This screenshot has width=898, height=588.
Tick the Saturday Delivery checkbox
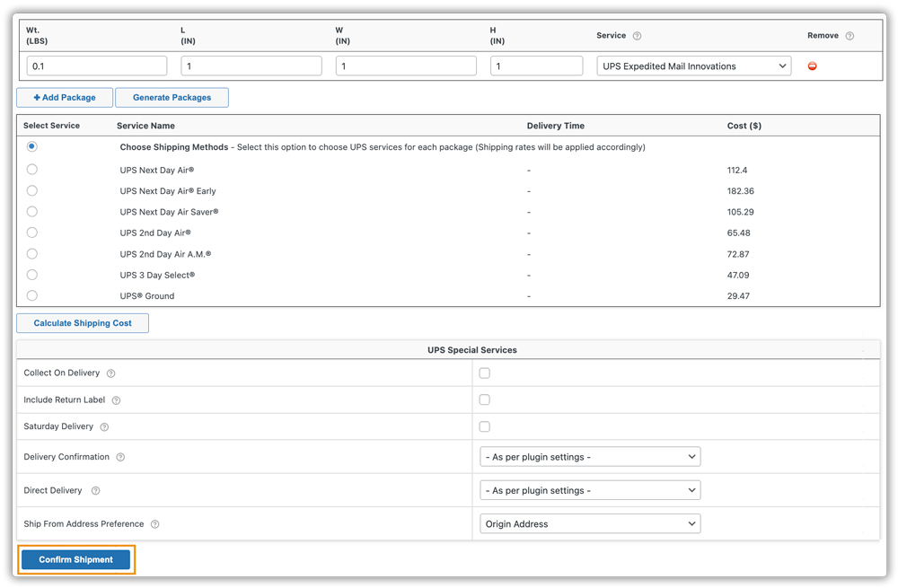coord(485,426)
